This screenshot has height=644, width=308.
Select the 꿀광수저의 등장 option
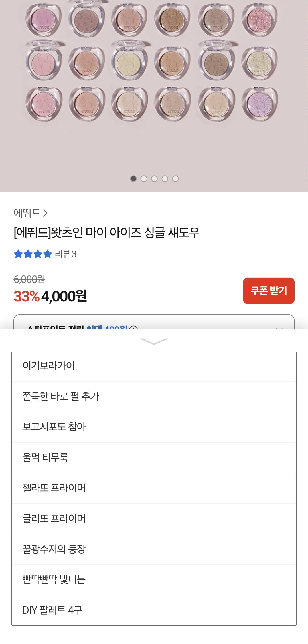tap(154, 549)
